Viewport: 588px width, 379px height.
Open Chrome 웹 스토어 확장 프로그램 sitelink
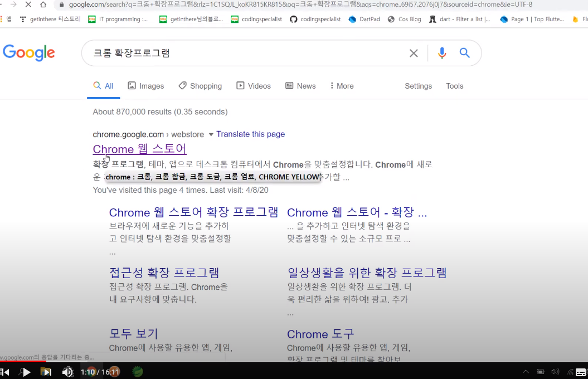(x=193, y=212)
